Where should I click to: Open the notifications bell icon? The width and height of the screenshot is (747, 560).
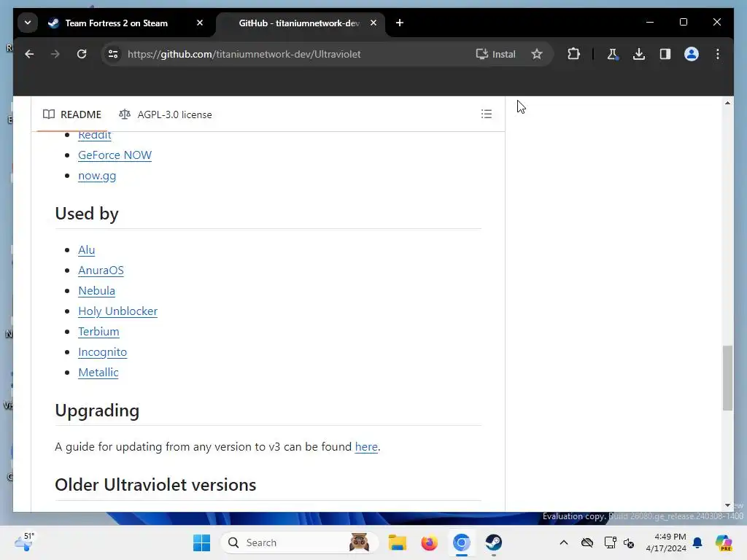[697, 542]
